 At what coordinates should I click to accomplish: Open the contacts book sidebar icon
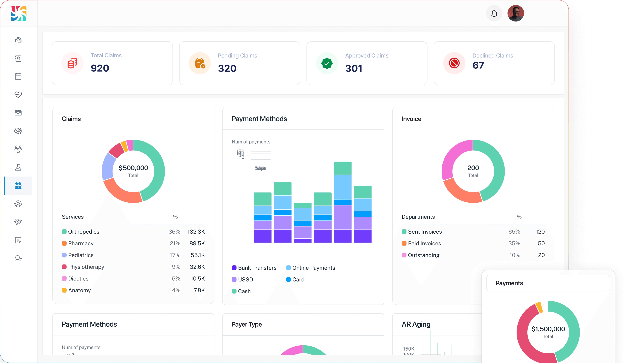pyautogui.click(x=18, y=58)
